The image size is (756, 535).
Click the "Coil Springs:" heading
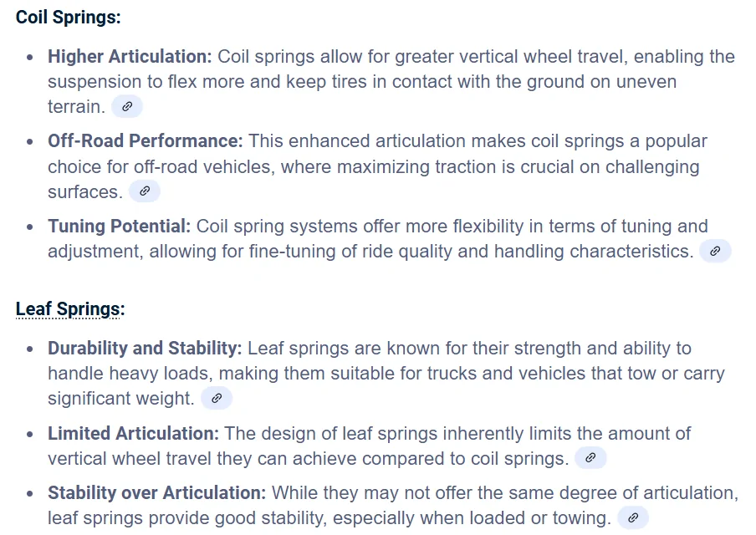coord(68,18)
